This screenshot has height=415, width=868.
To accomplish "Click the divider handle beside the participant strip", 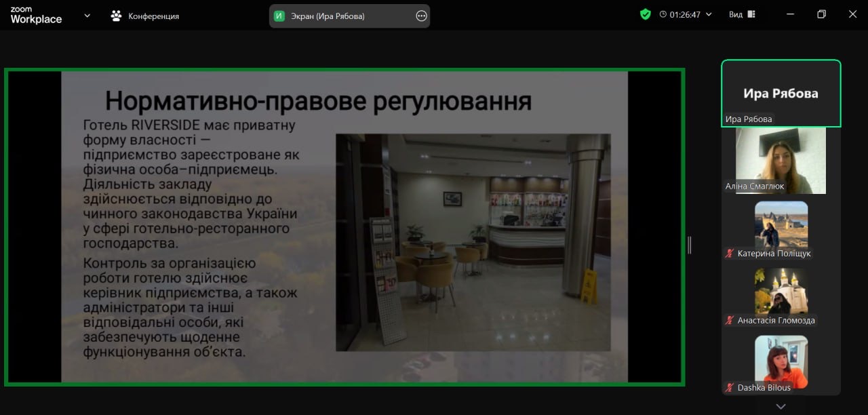I will click(690, 245).
